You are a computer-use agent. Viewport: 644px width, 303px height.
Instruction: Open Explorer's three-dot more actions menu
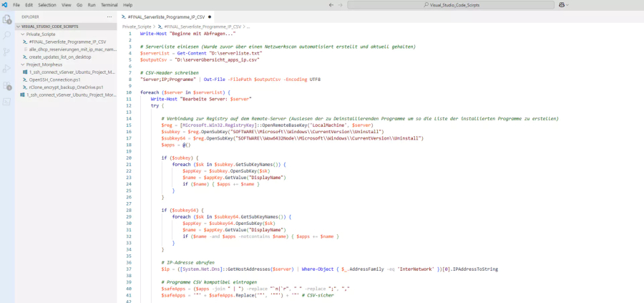pos(109,16)
